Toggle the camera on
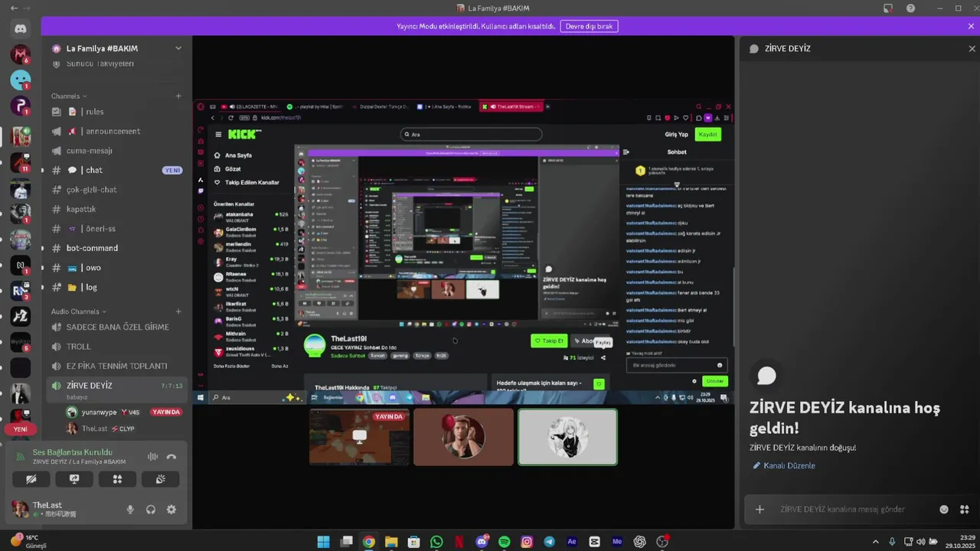The image size is (980, 551). (31, 479)
